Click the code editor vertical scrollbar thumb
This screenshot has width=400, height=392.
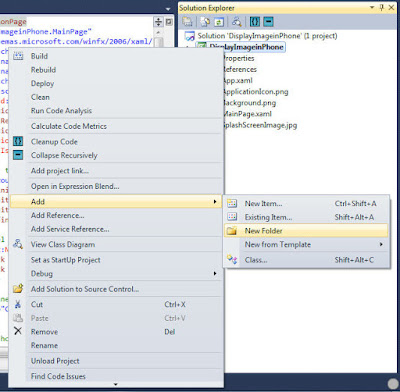(x=158, y=42)
